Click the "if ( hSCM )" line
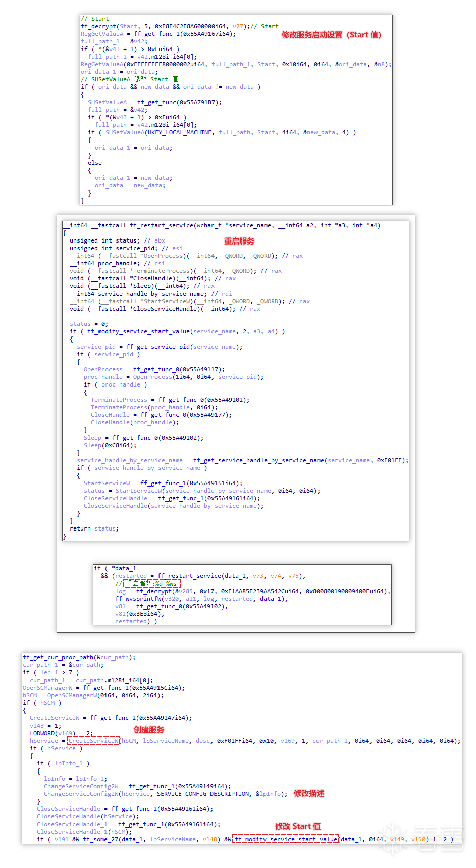476x868 pixels. pos(42,703)
